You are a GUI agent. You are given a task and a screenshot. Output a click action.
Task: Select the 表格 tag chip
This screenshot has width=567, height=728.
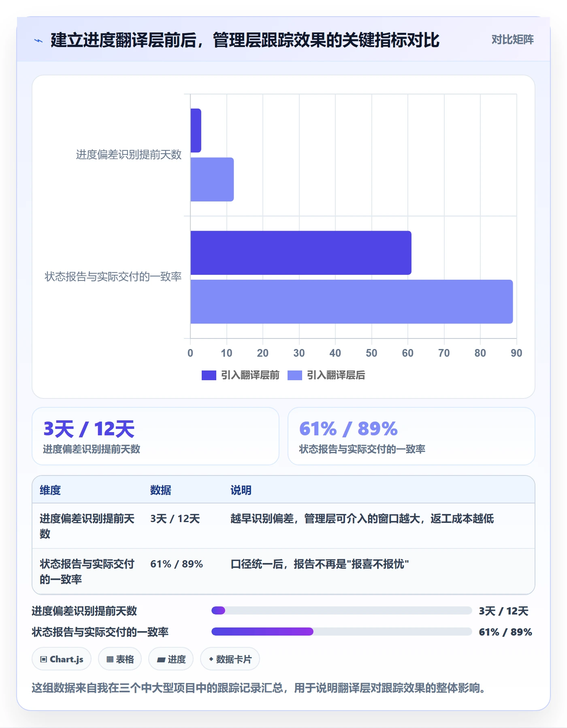point(120,659)
